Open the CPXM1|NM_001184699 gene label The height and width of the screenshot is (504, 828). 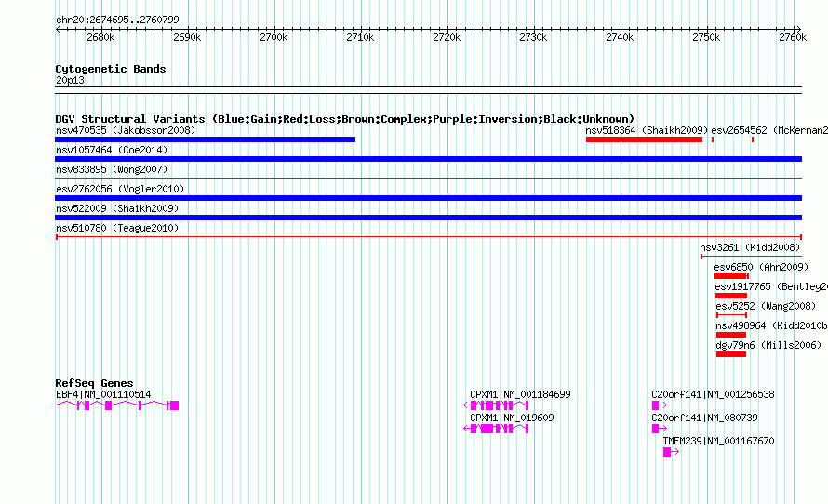[520, 394]
